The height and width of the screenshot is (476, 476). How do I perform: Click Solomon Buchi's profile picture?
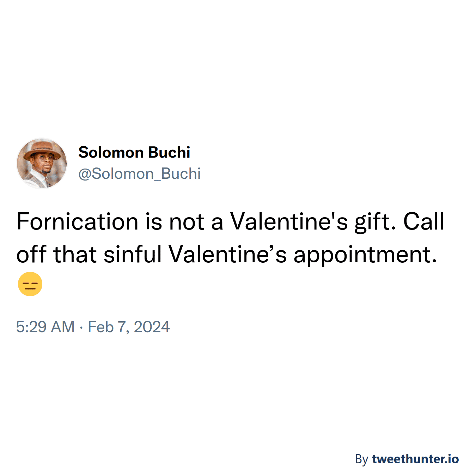42,163
